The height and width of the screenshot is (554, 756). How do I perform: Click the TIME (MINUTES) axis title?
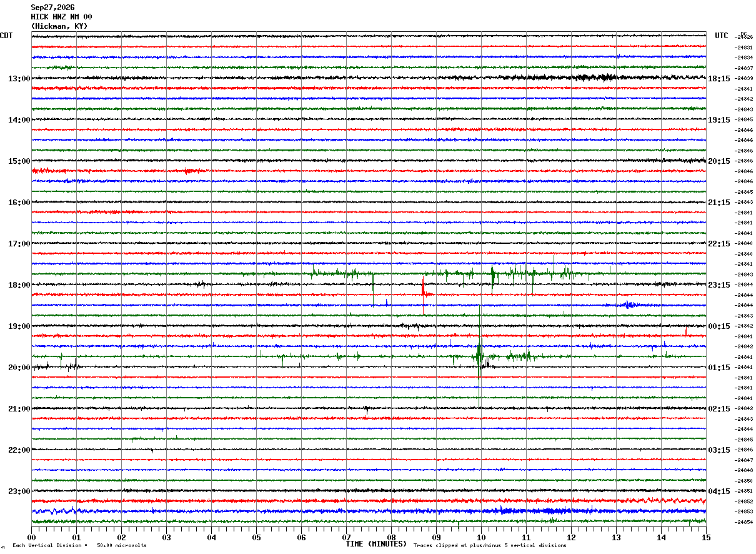[x=376, y=544]
